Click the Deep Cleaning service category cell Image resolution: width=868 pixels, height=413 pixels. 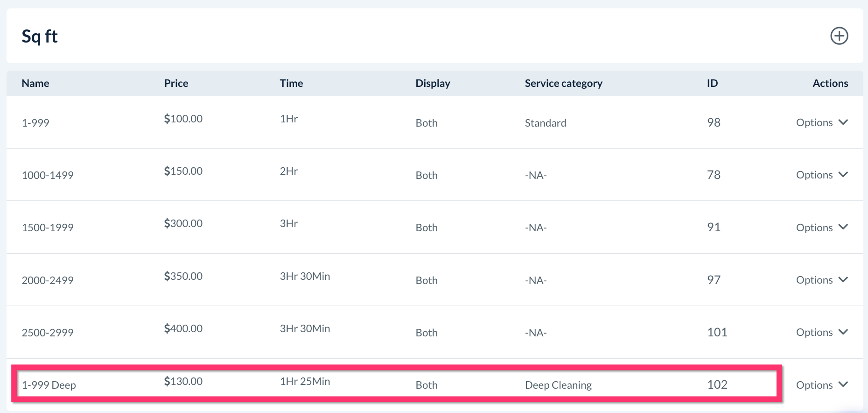click(x=558, y=385)
